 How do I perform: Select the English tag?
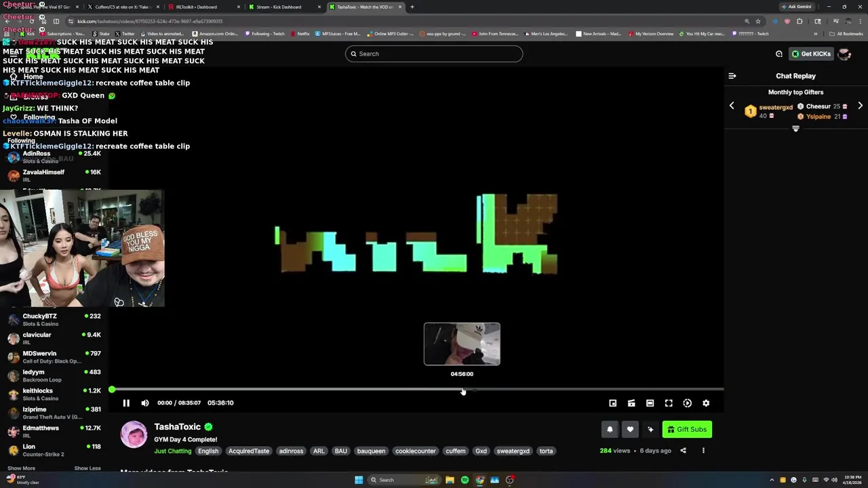pos(208,451)
